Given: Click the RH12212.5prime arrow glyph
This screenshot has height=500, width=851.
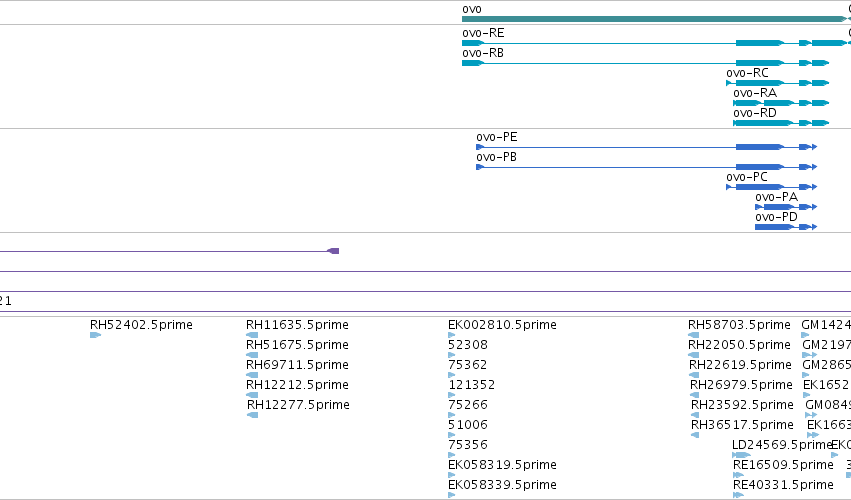Looking at the screenshot, I should [252, 395].
